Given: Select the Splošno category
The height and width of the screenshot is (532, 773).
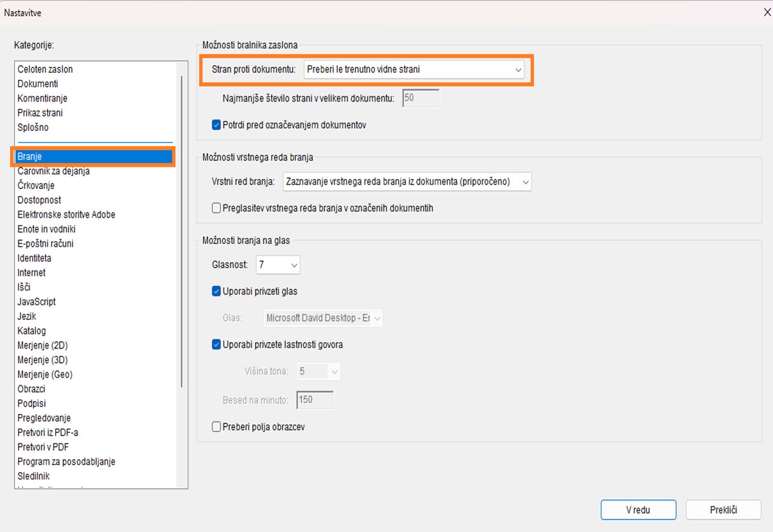Looking at the screenshot, I should point(33,127).
